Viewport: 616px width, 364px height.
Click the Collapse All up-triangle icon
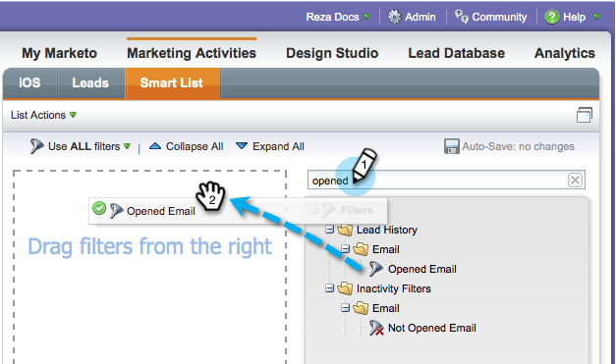[155, 146]
